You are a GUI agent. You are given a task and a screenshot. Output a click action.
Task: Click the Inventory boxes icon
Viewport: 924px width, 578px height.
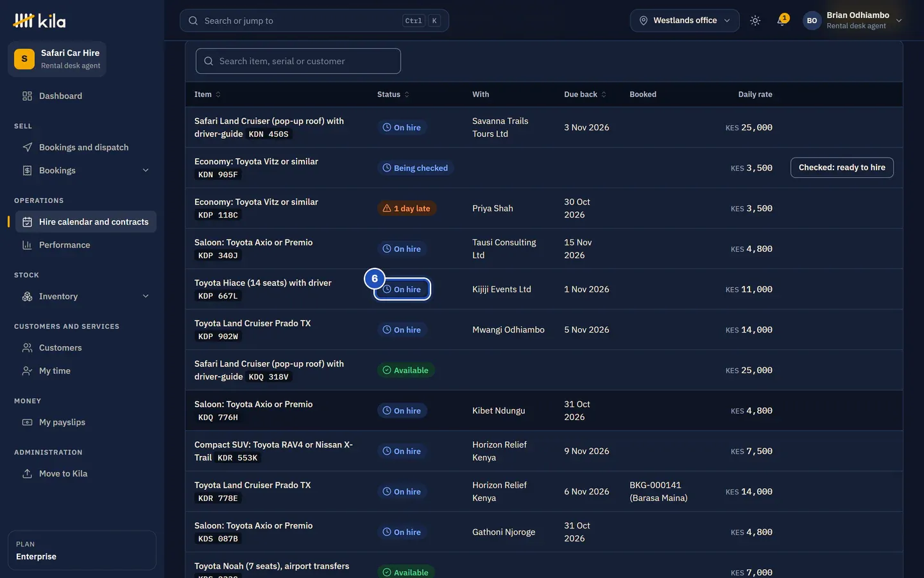(x=27, y=296)
